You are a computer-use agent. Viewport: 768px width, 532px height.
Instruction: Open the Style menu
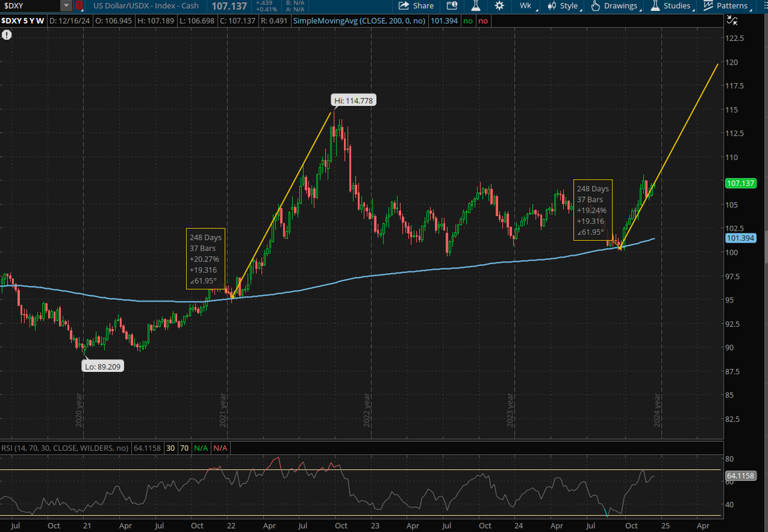[565, 6]
